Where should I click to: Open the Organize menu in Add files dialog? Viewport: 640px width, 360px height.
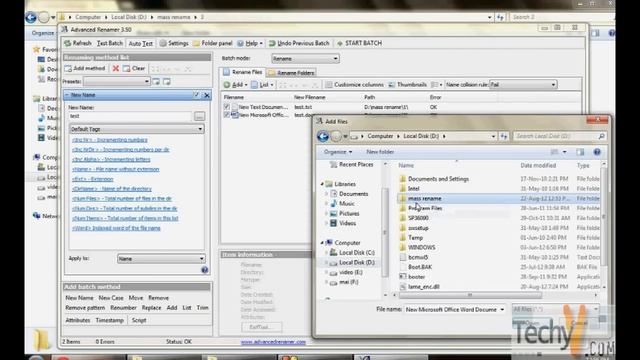click(x=338, y=152)
